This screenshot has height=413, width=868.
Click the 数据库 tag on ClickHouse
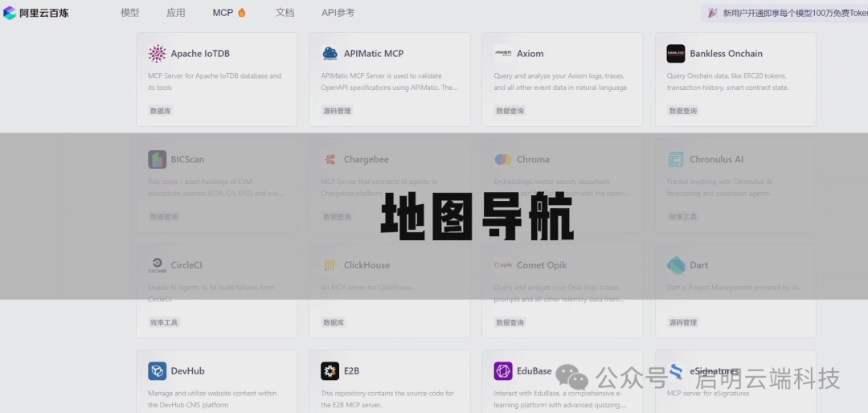(334, 322)
